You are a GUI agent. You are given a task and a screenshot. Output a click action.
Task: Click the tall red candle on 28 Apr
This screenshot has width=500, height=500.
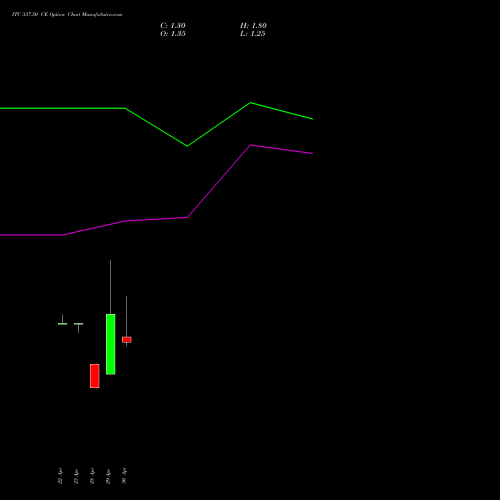point(95,376)
